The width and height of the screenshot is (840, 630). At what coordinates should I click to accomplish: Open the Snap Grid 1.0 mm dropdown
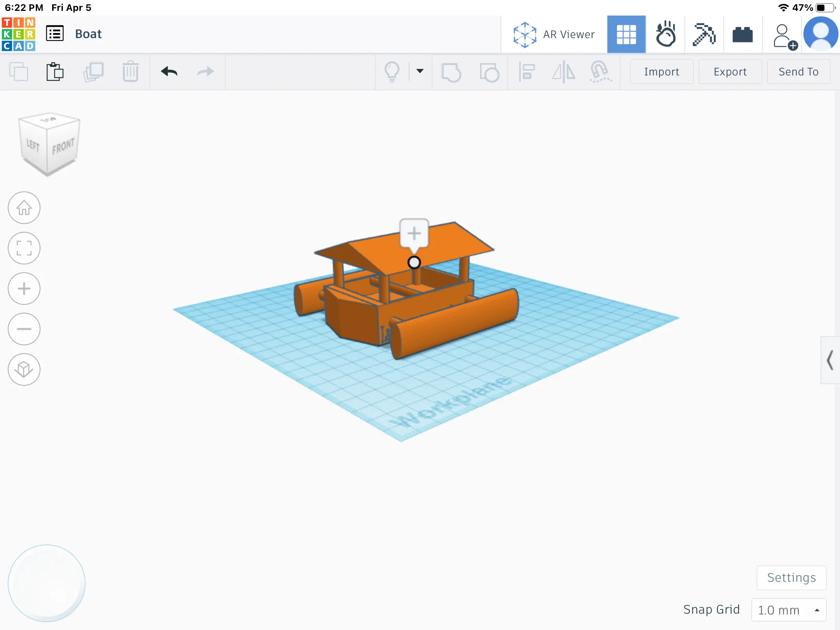pos(789,610)
